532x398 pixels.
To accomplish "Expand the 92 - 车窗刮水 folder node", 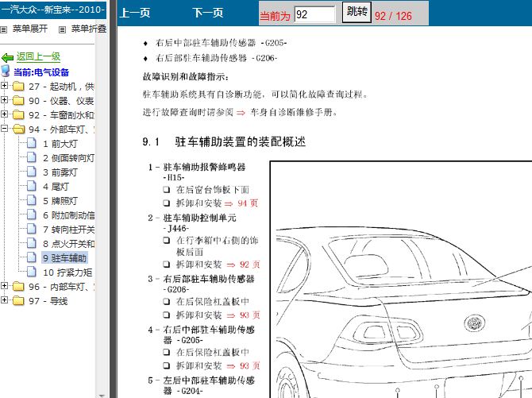I will 4,114.
